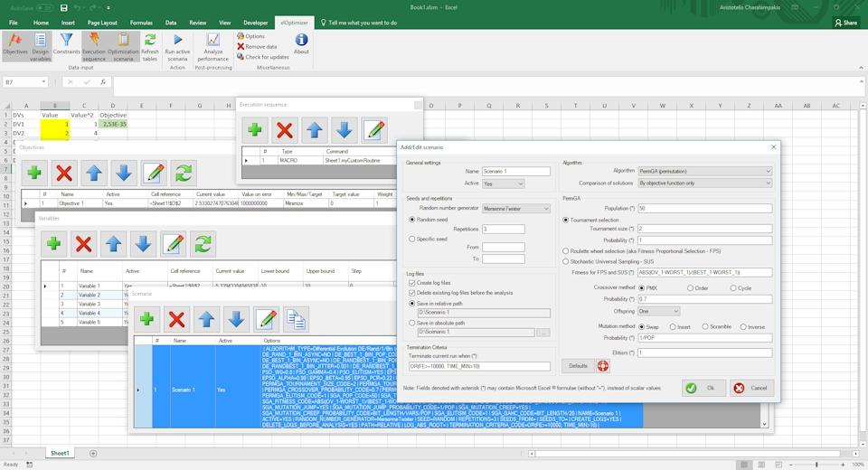This screenshot has width=868, height=470.
Task: Open the Algorithm dropdown
Action: tap(704, 172)
